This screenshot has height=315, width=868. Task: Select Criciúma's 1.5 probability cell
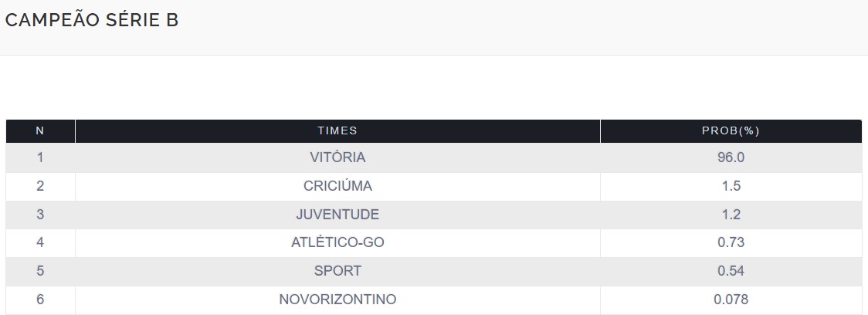(731, 186)
